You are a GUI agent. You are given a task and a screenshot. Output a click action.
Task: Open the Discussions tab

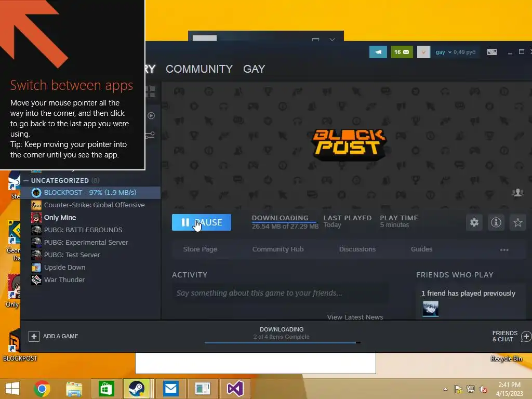357,249
